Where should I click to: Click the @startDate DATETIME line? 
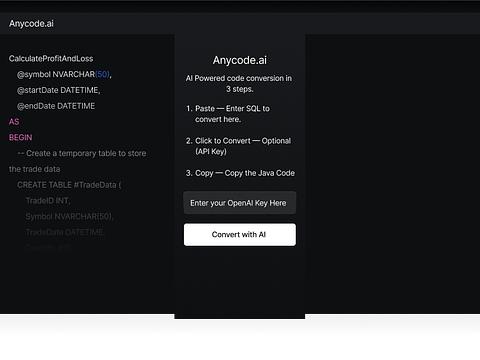coord(59,90)
